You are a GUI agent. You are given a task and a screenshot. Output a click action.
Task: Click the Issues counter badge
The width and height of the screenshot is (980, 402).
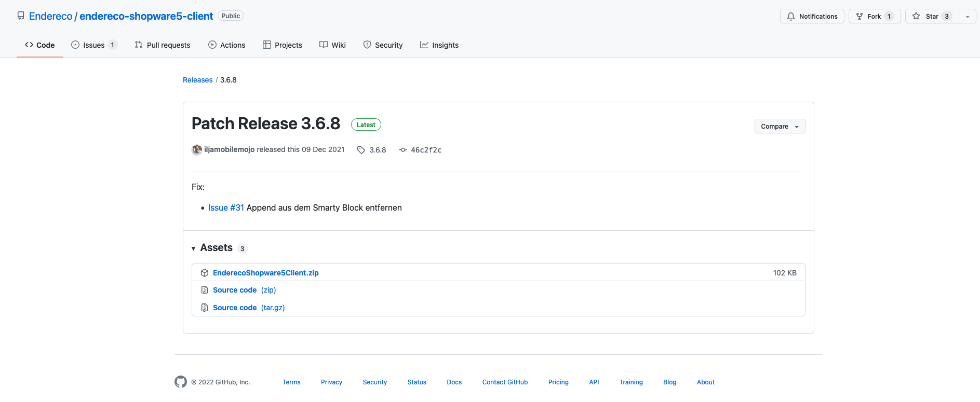(112, 45)
